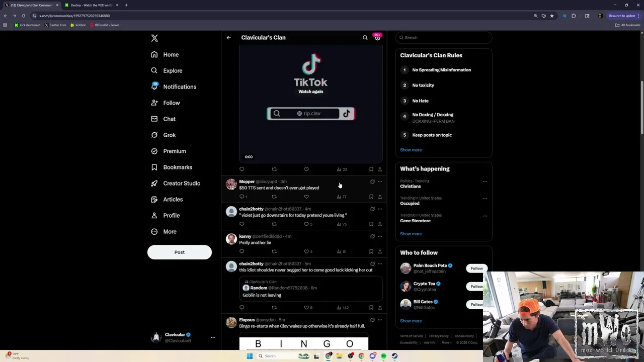
Task: Bookmark kenny's 'Prolly another lie' post
Action: 371,251
